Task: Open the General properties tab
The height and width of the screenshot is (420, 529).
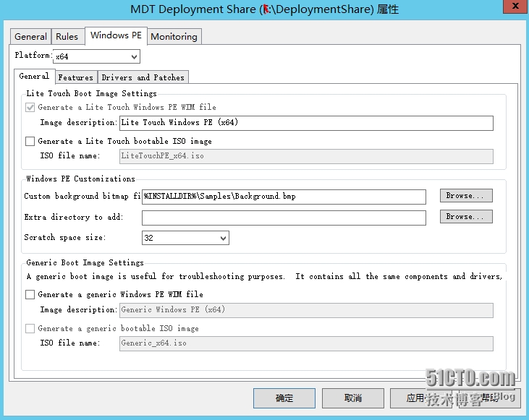Action: [30, 36]
